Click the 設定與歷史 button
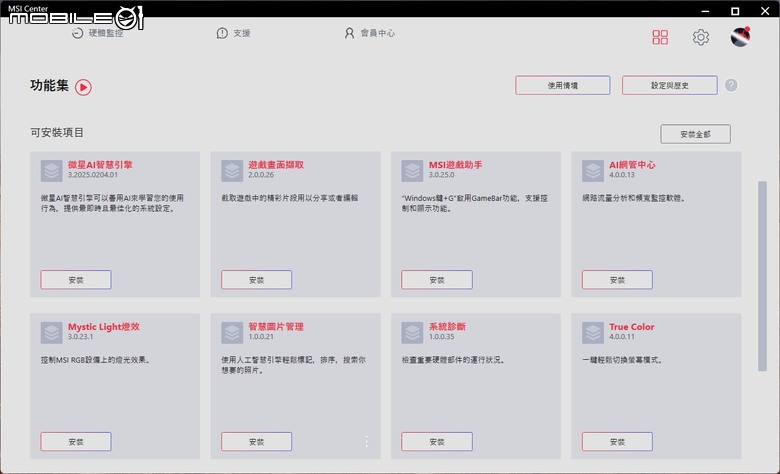780x474 pixels. 670,85
